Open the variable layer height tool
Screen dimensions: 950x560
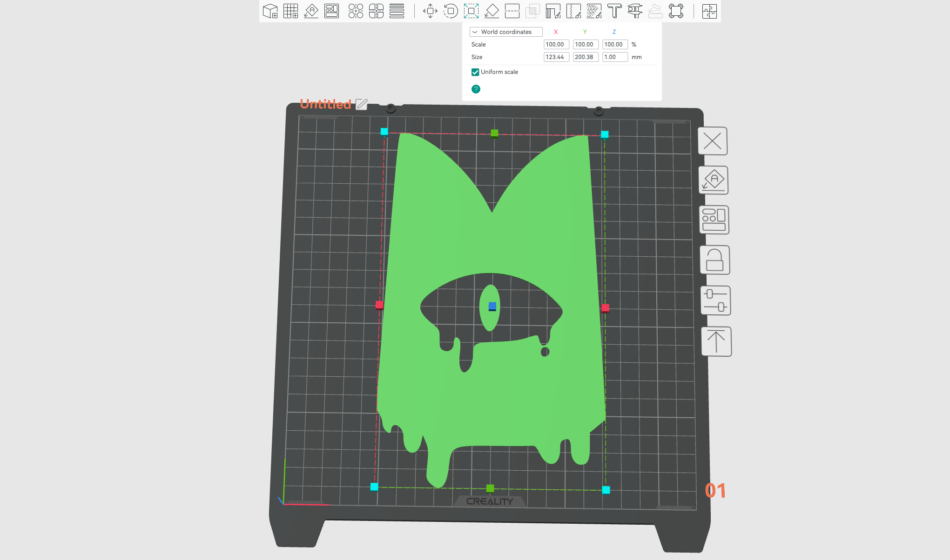pos(397,11)
